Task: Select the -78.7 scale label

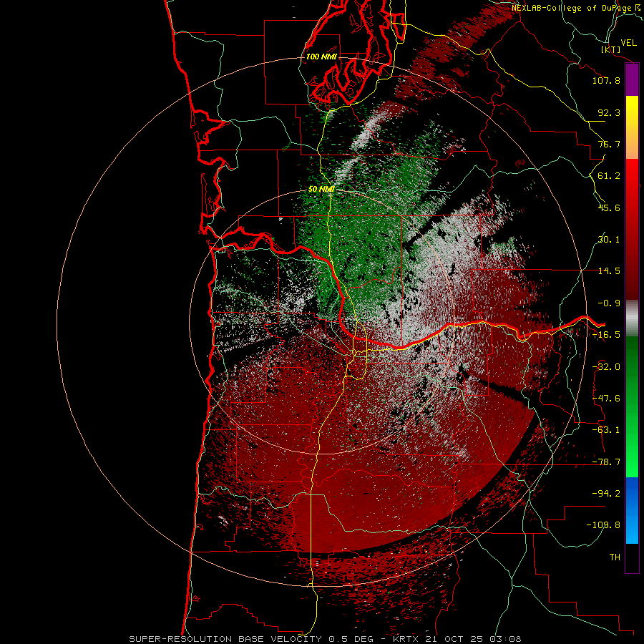Action: 606,462
